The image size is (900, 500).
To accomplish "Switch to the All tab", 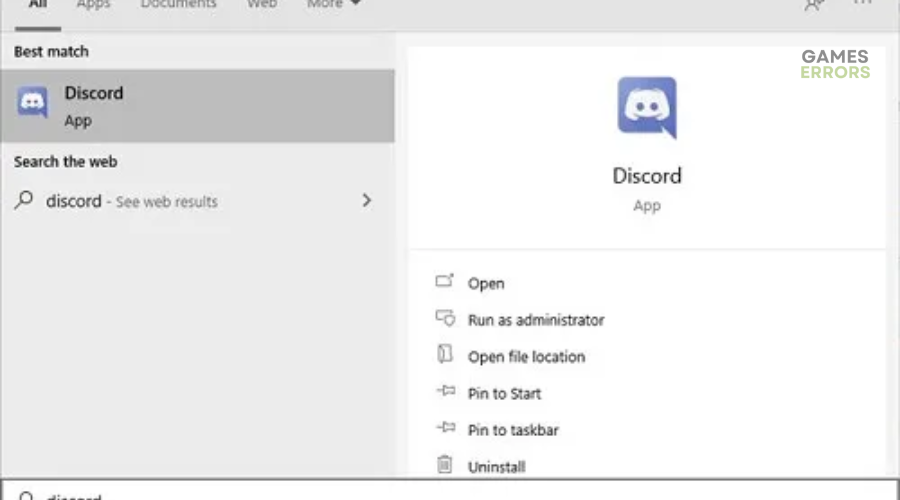I will (38, 6).
